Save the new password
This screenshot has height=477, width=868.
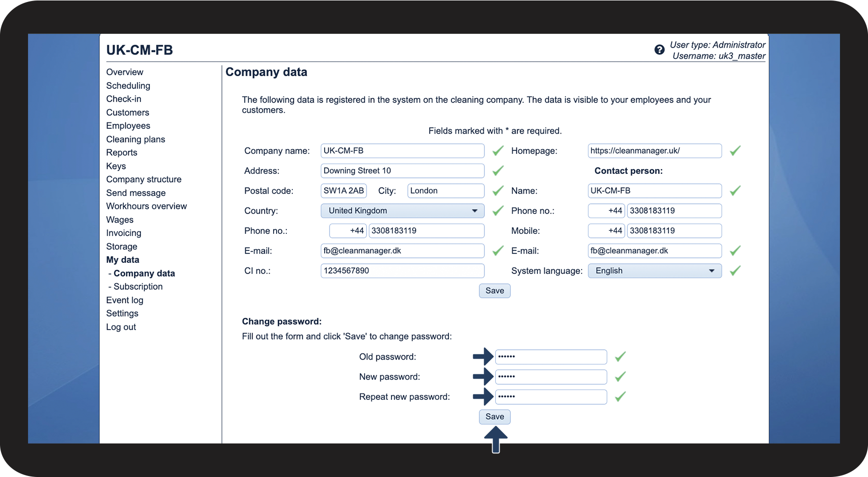(x=494, y=417)
